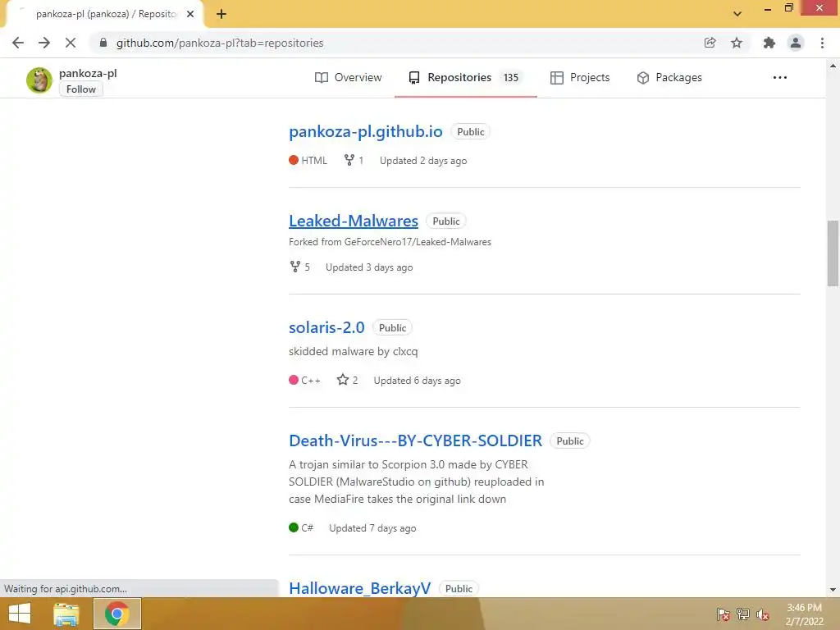840x630 pixels.
Task: Click the page vertical scrollbar thumb
Action: (833, 253)
